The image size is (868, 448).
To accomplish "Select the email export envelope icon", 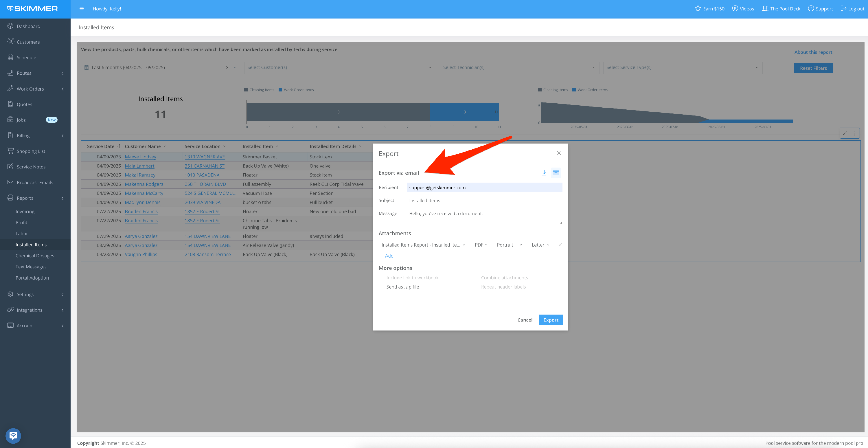I will (x=556, y=172).
